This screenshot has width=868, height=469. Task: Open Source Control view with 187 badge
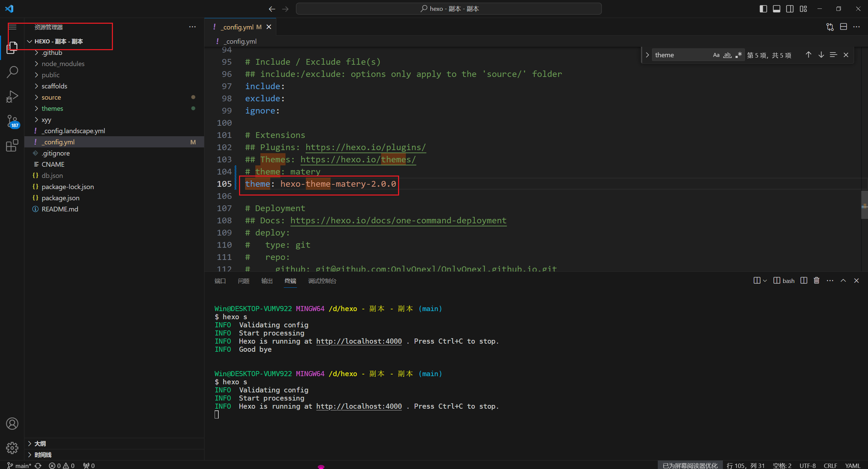click(12, 121)
